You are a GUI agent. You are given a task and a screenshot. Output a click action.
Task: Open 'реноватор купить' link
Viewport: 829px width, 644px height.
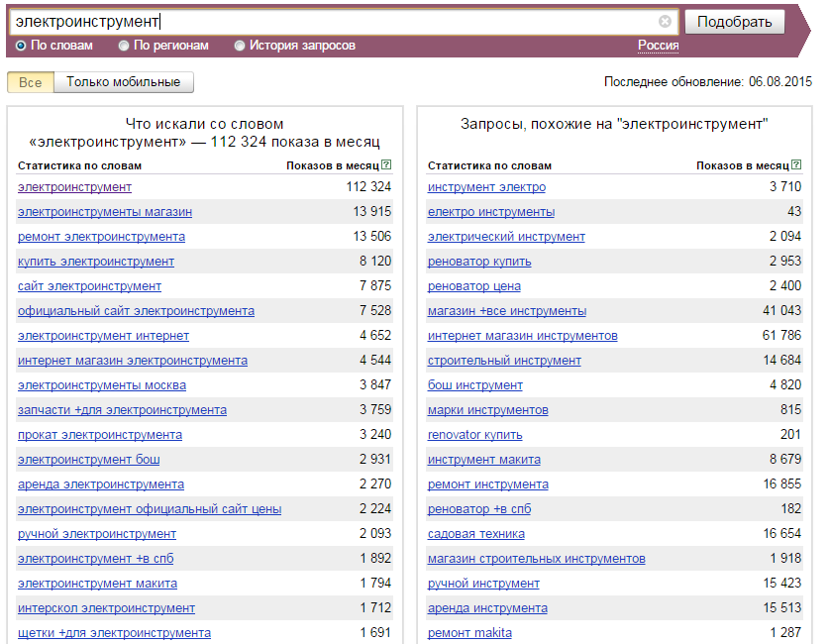pos(479,262)
